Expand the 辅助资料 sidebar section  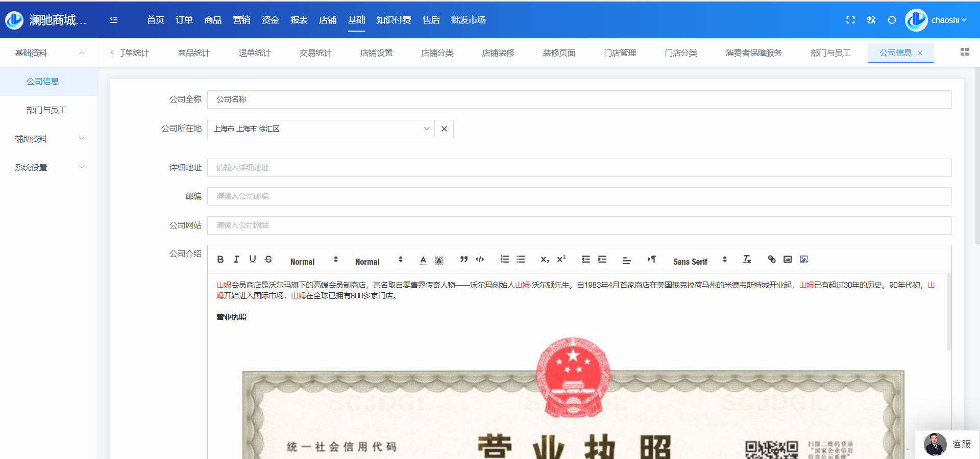pos(48,139)
